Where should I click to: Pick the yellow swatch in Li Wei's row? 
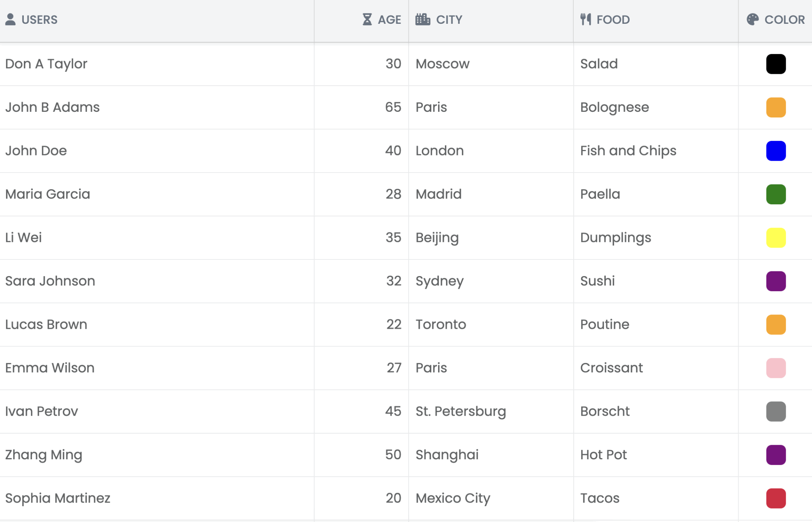click(x=776, y=238)
